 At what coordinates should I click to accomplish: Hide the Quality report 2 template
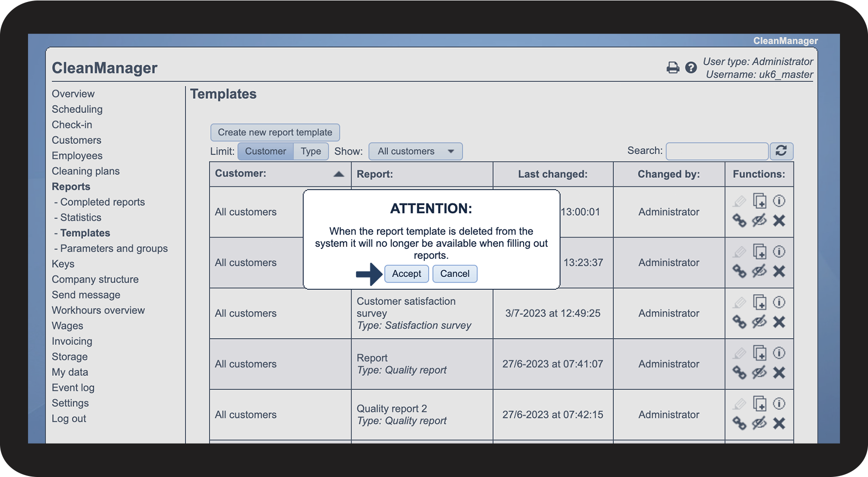tap(759, 423)
